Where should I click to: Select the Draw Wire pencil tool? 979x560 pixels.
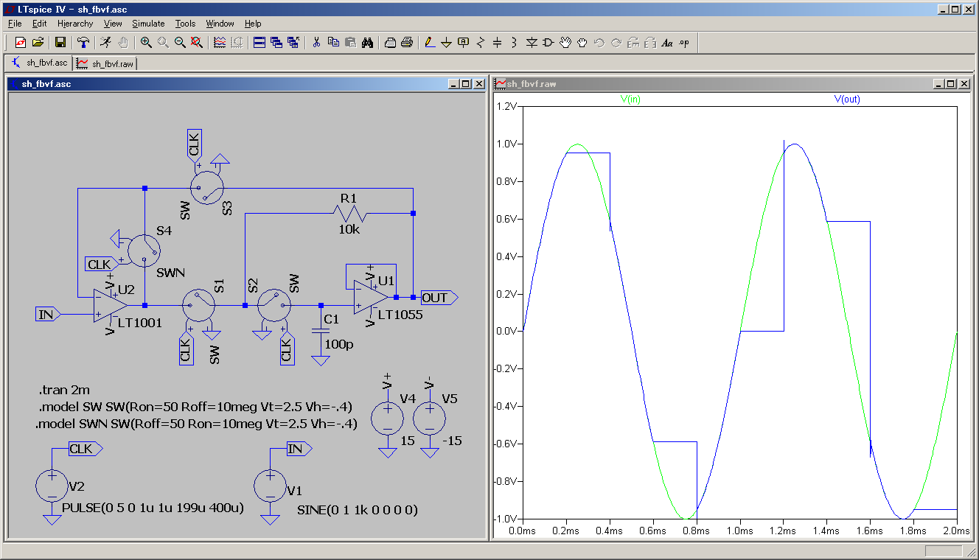click(x=430, y=43)
